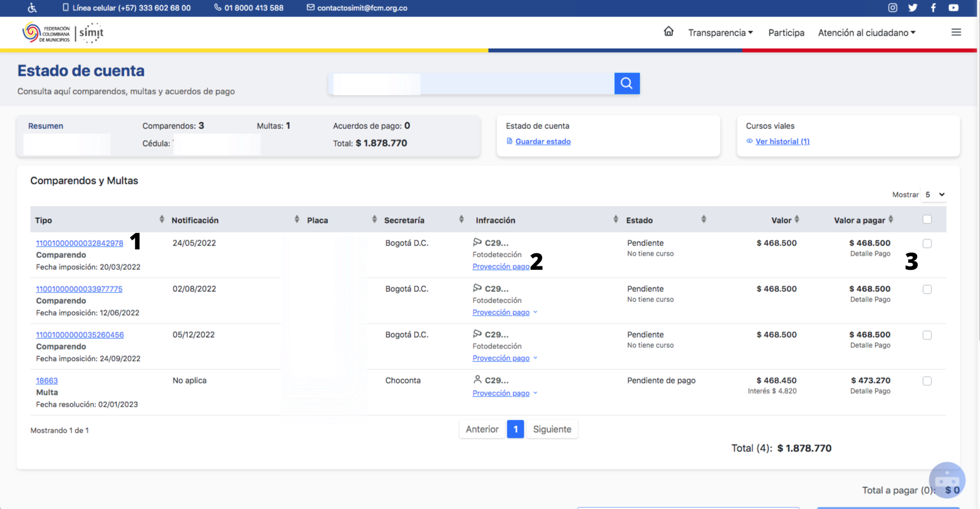The height and width of the screenshot is (509, 980).
Task: Select checkbox for multa 18663
Action: tap(927, 381)
